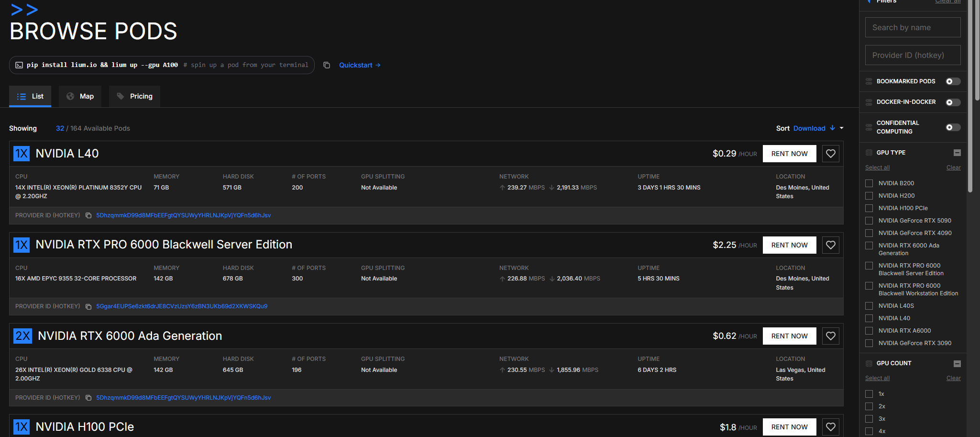The width and height of the screenshot is (980, 437).
Task: Open the Sort dropdown caret
Action: [x=842, y=128]
